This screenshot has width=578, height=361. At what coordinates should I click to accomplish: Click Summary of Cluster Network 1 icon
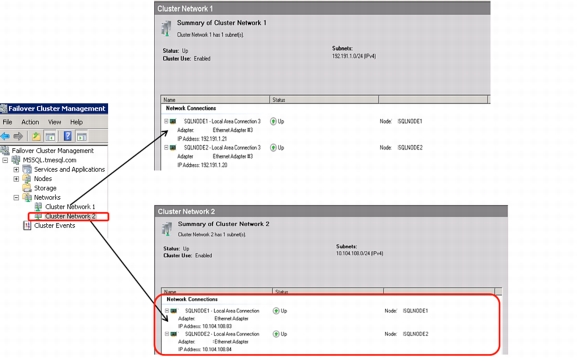167,28
